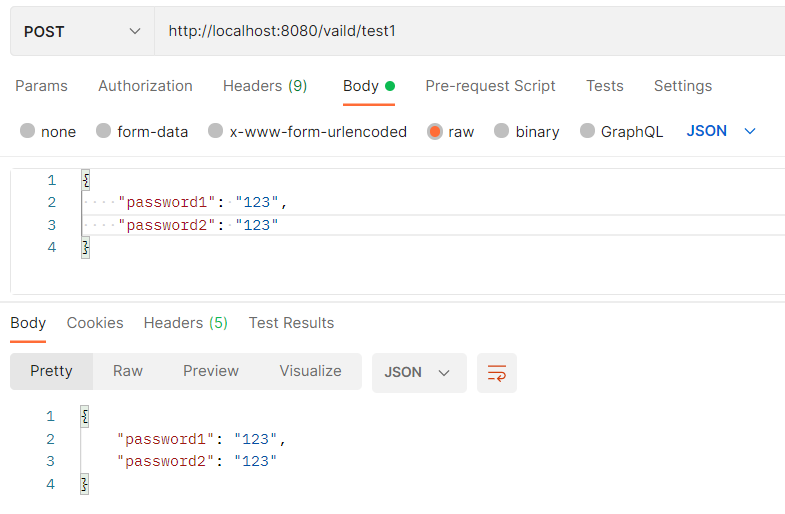785x514 pixels.
Task: Open the POST method dropdown
Action: [82, 32]
